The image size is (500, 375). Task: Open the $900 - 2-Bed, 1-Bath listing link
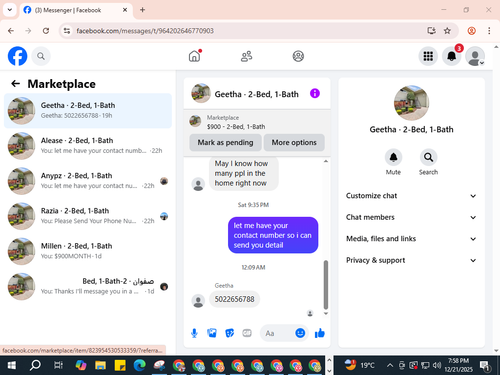pyautogui.click(x=236, y=127)
